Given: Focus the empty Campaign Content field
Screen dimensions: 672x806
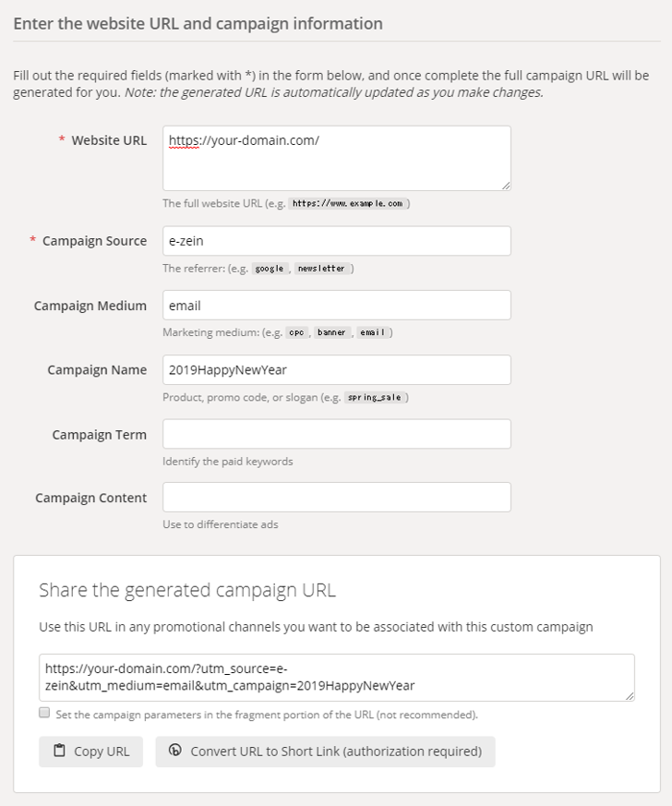Looking at the screenshot, I should click(x=336, y=498).
